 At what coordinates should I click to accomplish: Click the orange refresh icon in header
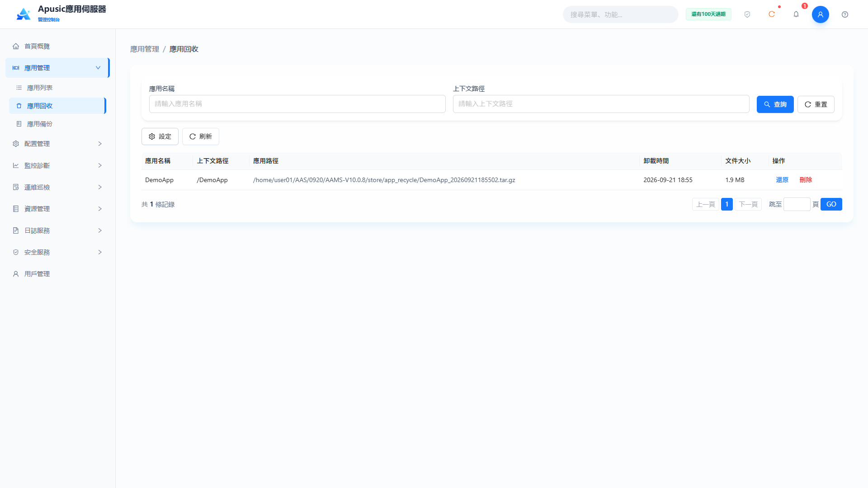coord(772,14)
